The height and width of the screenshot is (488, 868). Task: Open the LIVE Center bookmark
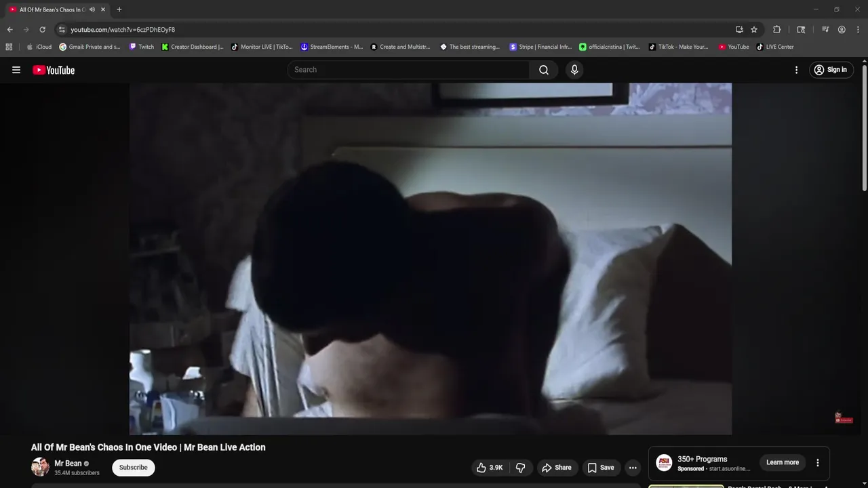(774, 47)
